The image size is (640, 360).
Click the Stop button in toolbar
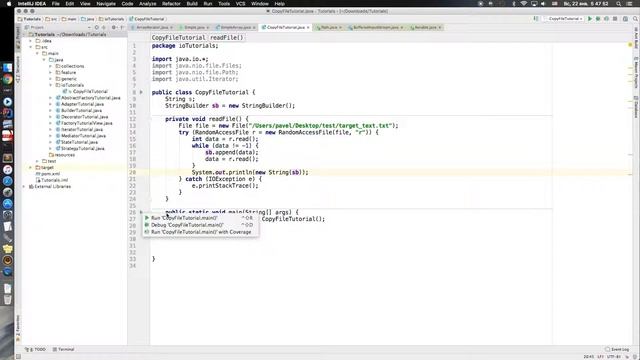click(x=615, y=19)
